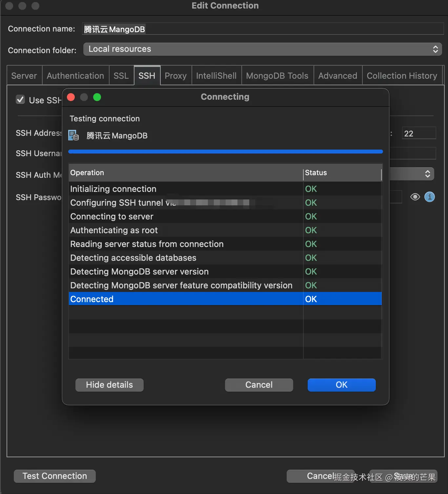Click the green zoom button of Connecting dialog
This screenshot has height=494, width=448.
tap(97, 97)
